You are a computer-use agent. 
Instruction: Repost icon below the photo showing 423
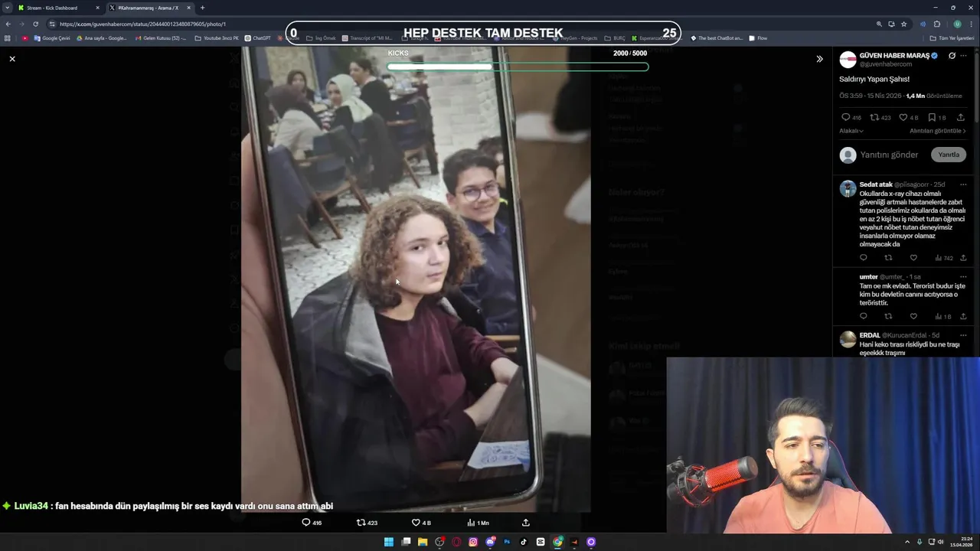(x=361, y=523)
